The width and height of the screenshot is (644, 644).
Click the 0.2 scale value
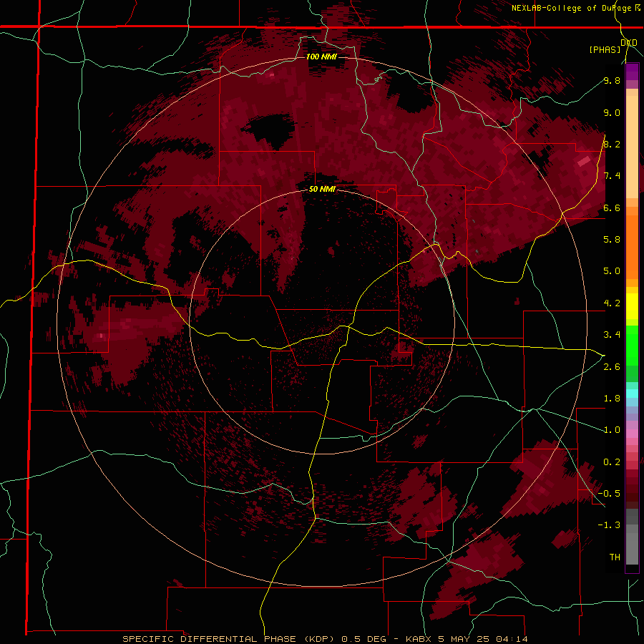click(612, 462)
